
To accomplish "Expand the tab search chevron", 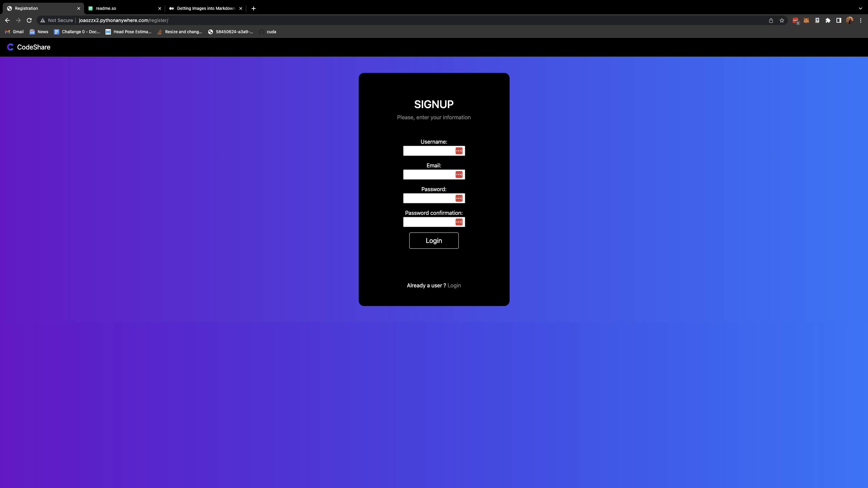I will [x=860, y=8].
